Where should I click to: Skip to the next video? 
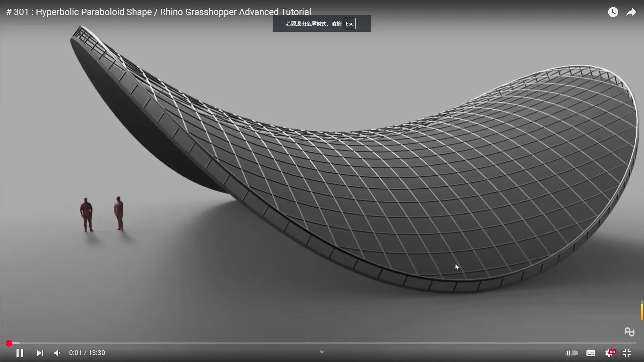point(40,353)
